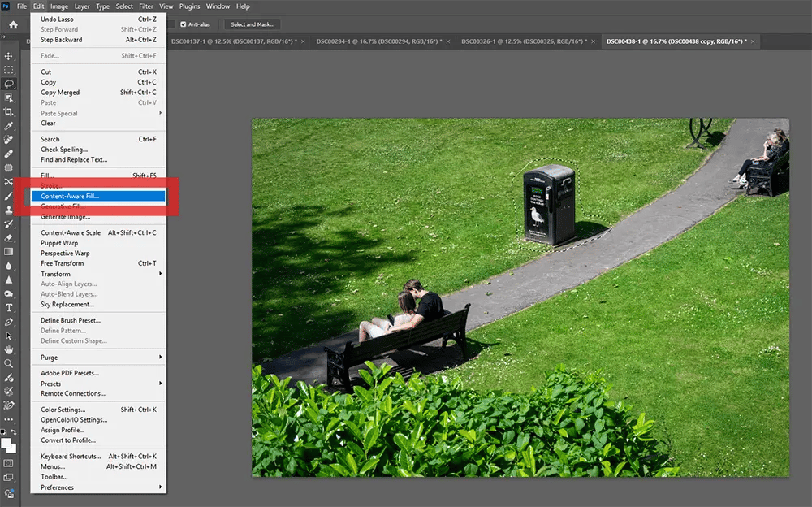Select the Crop tool
812x507 pixels.
pyautogui.click(x=9, y=112)
